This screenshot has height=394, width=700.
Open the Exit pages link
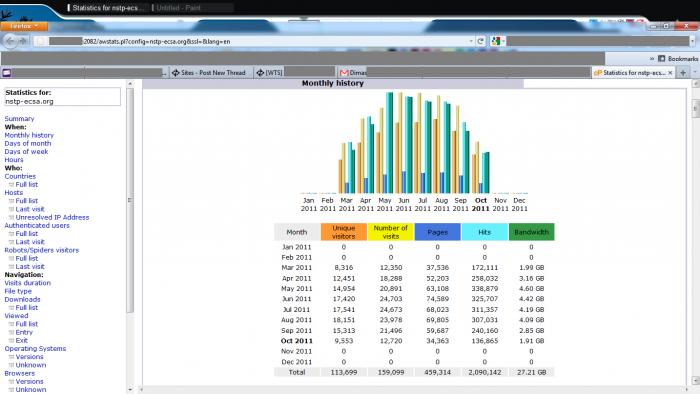click(21, 340)
